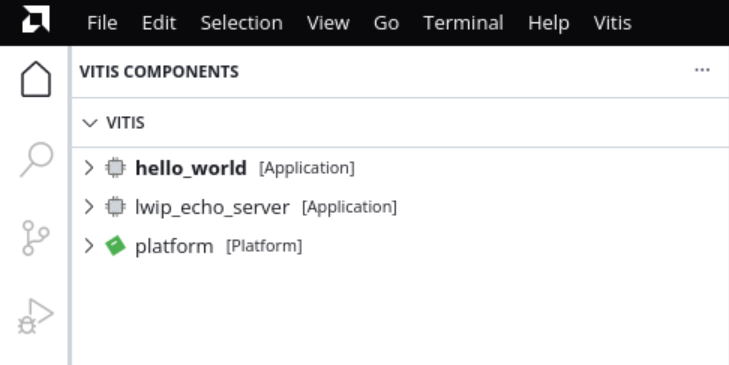Expand the hello_world application node

pos(88,167)
